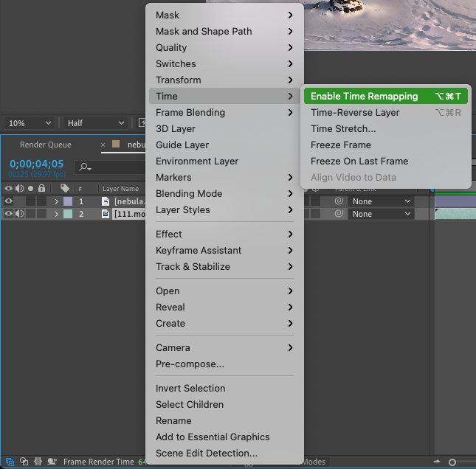Open the Half resolution dropdown
The image size is (476, 469).
click(95, 123)
